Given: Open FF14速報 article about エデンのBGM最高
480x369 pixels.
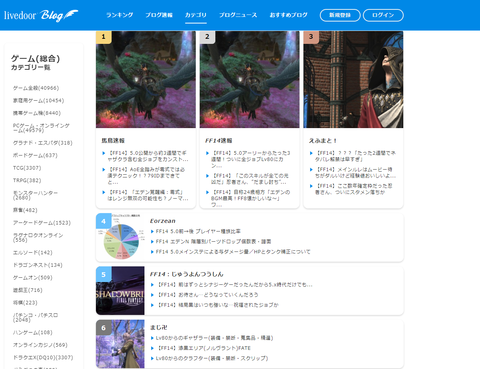Looking at the screenshot, I should (x=250, y=198).
